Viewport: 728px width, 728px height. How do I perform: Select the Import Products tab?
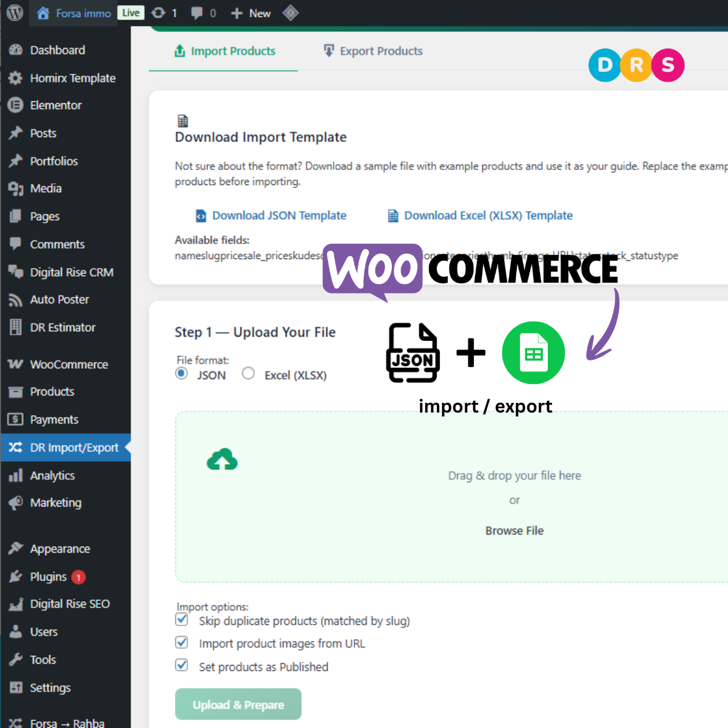pyautogui.click(x=224, y=52)
